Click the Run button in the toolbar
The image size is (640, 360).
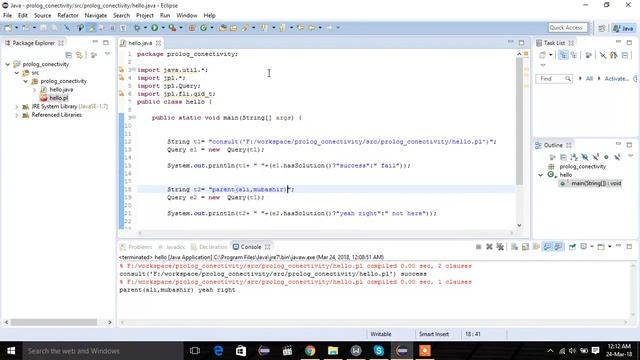click(x=155, y=28)
